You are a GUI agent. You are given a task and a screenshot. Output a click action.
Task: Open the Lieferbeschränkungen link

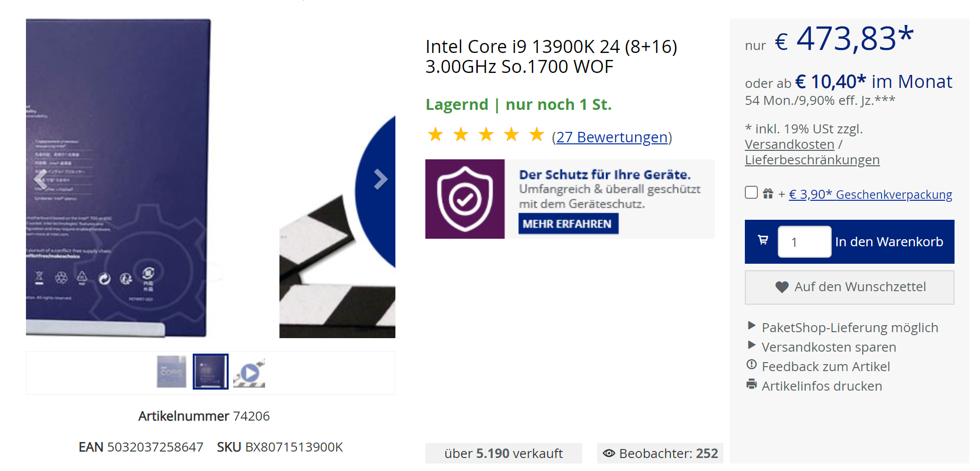812,160
